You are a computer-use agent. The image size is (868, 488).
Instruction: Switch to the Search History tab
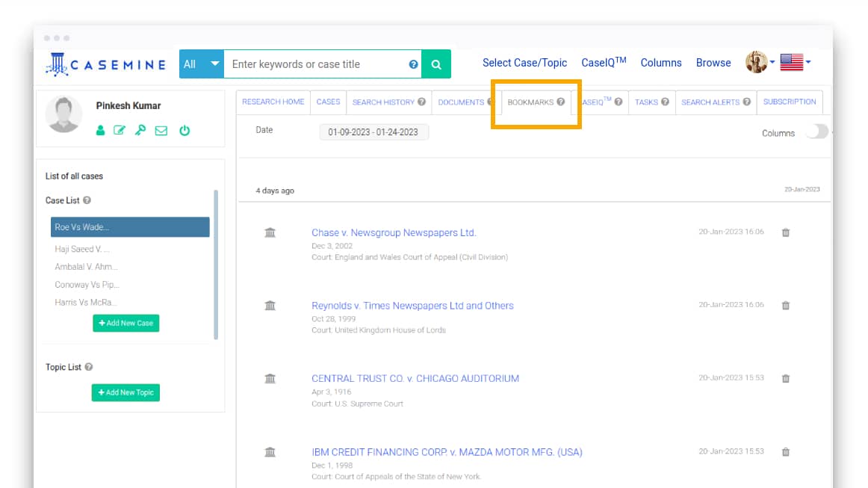click(388, 102)
